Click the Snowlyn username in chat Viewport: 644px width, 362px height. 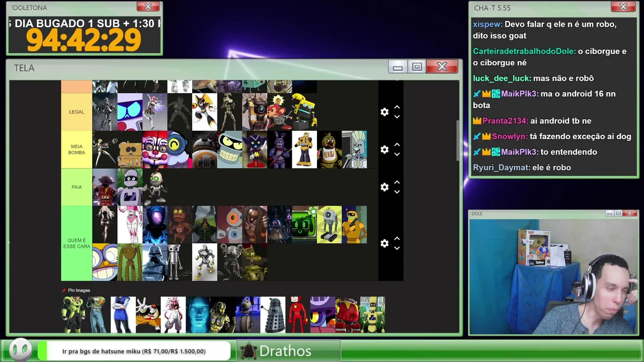(510, 137)
